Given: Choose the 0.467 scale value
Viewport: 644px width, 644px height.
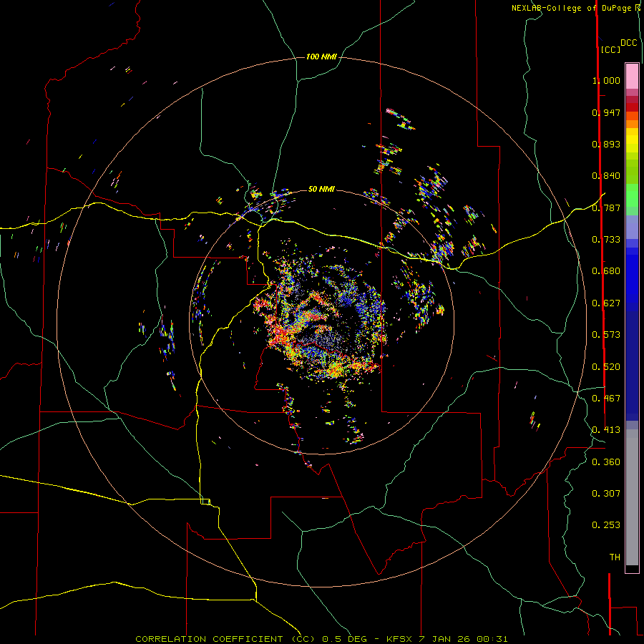Looking at the screenshot, I should point(606,399).
